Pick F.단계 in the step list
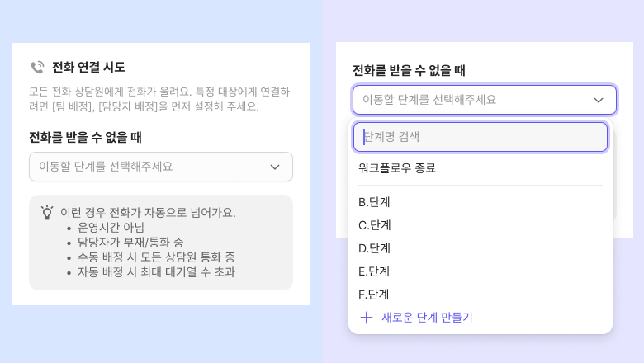Image resolution: width=644 pixels, height=363 pixels. pyautogui.click(x=374, y=295)
